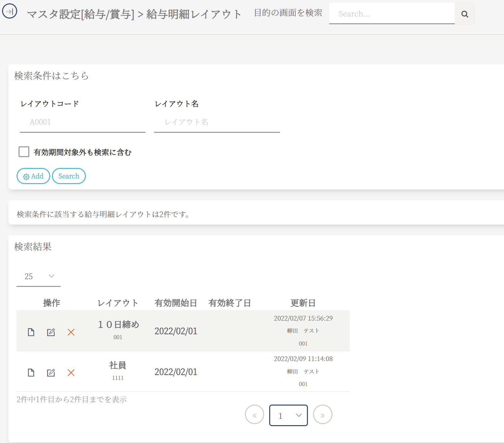Sort by 有効開始日 column header
The height and width of the screenshot is (443, 504).
(x=176, y=303)
